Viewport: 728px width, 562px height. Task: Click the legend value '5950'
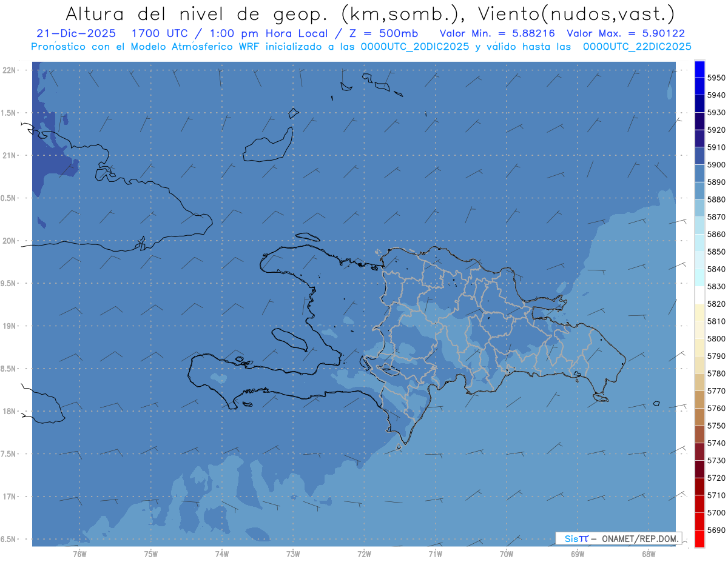716,78
